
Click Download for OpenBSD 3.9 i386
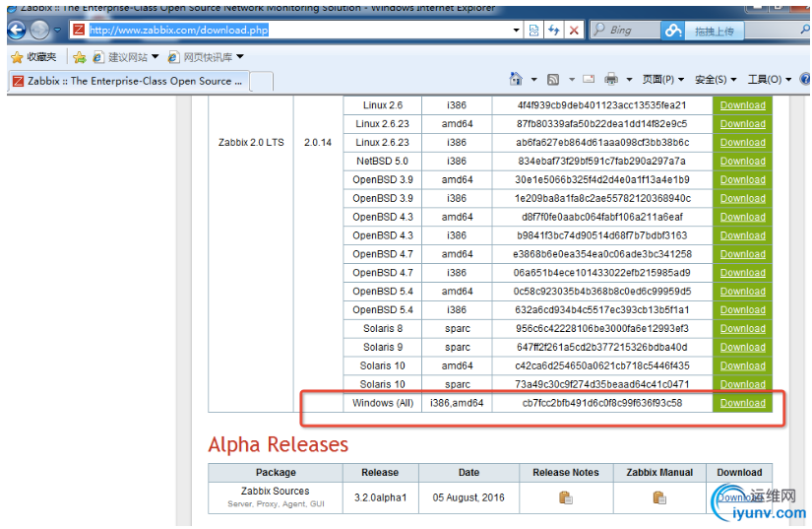click(742, 198)
